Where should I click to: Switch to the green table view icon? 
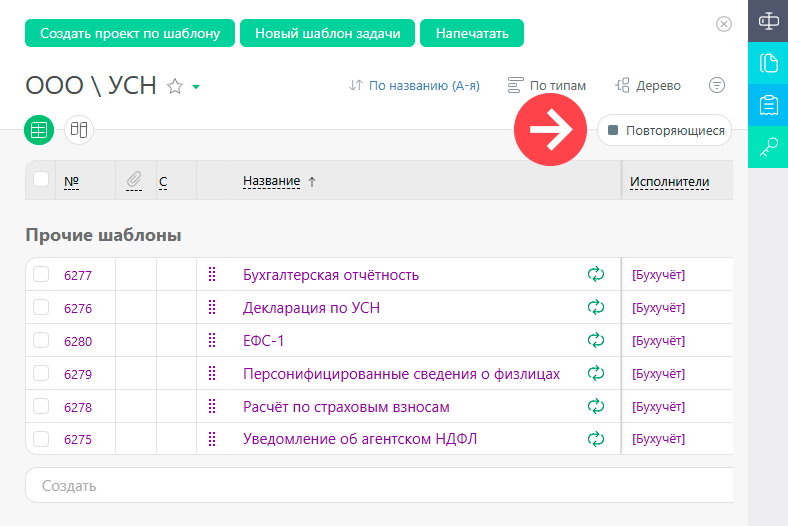(39, 130)
